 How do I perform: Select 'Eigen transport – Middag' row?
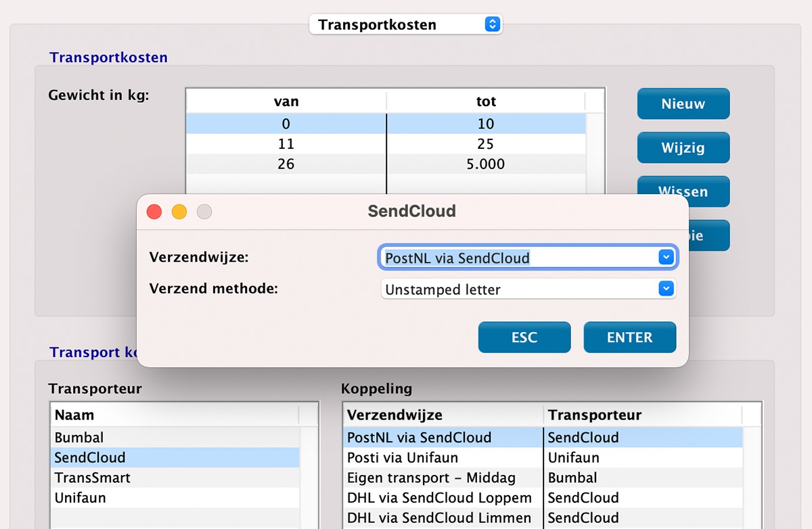[x=543, y=478]
